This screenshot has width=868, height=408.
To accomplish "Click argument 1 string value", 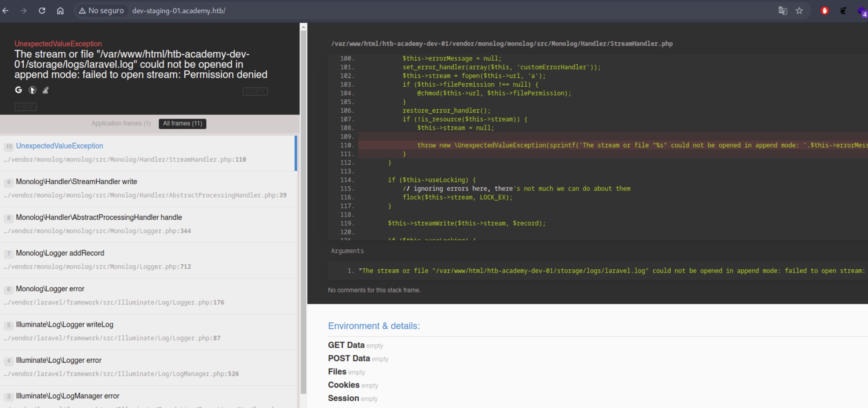I will 612,271.
